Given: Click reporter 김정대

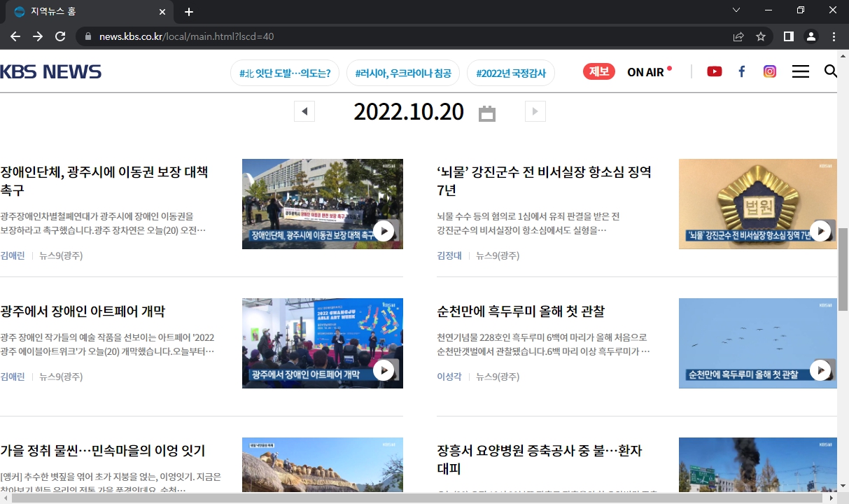Looking at the screenshot, I should pyautogui.click(x=449, y=255).
